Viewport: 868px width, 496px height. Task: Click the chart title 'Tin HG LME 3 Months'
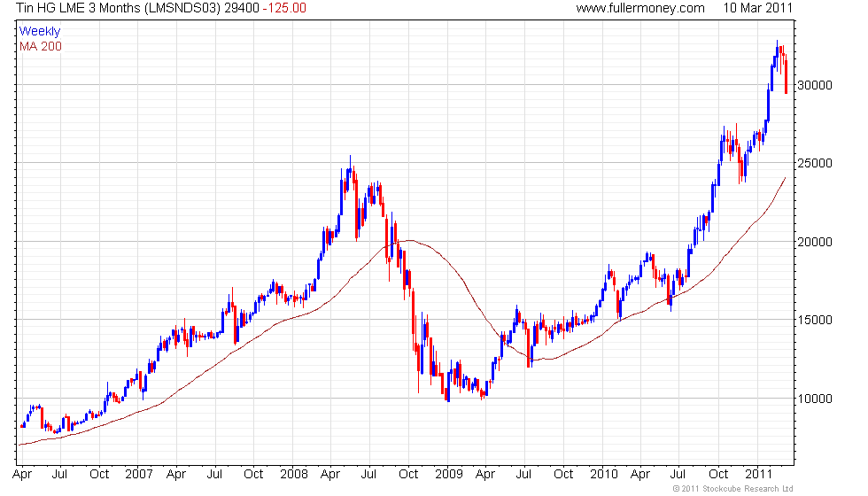(x=78, y=8)
